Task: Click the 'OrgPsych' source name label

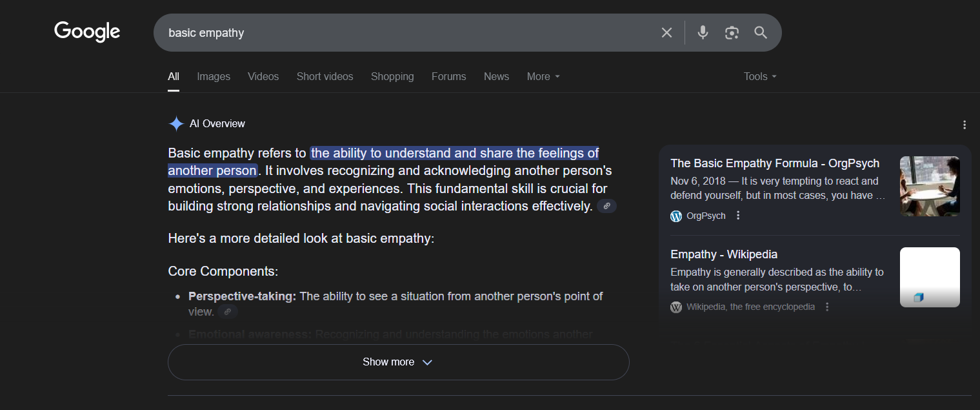Action: tap(706, 216)
